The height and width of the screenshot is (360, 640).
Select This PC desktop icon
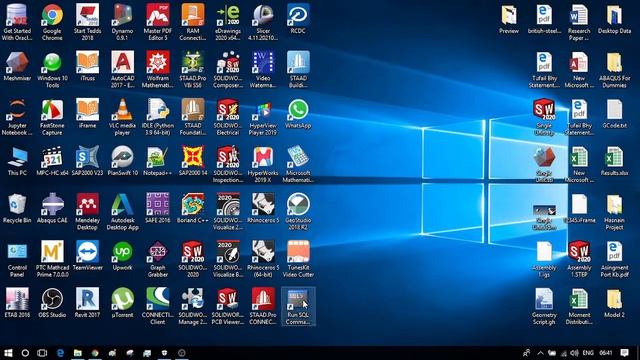tap(17, 161)
